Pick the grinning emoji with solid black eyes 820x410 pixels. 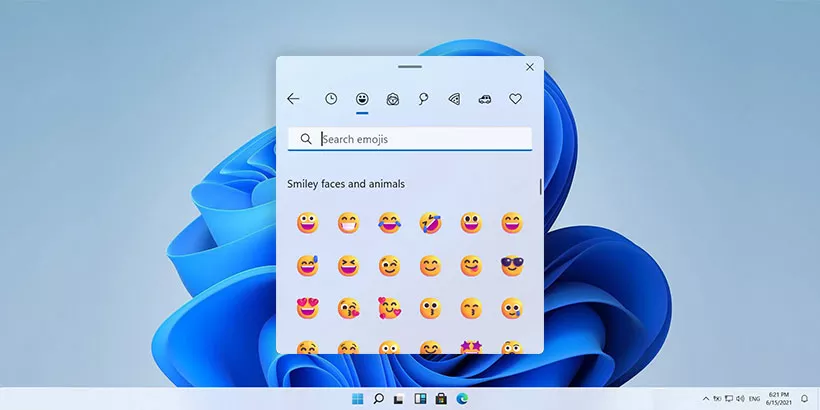pyautogui.click(x=471, y=223)
